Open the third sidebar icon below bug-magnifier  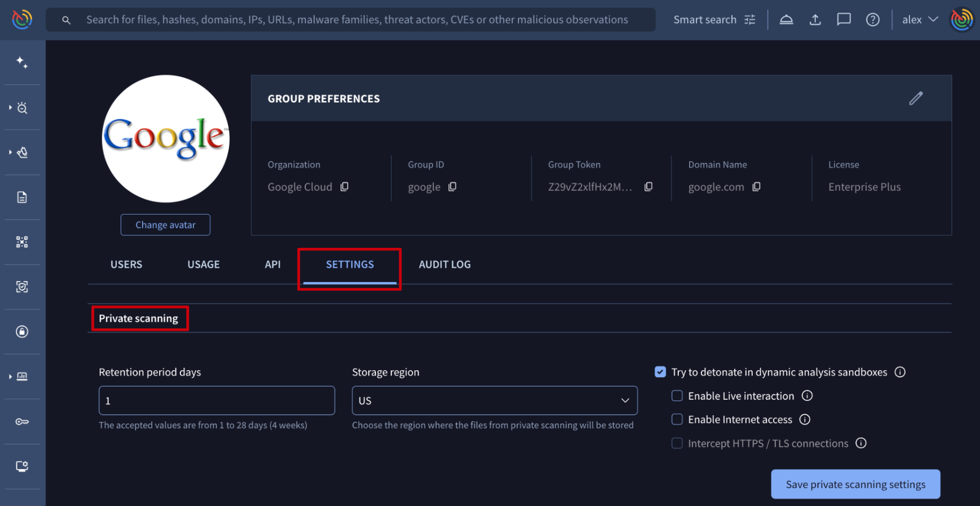point(22,152)
